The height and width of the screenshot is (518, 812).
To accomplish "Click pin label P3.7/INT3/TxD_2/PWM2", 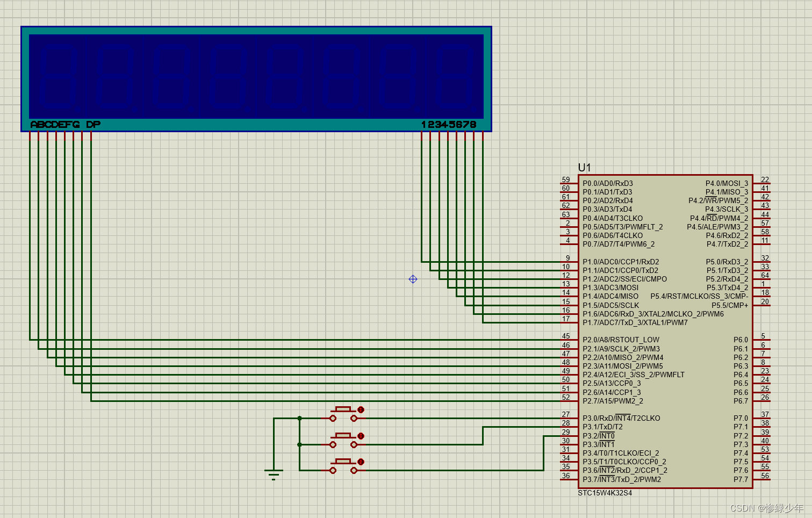I will tap(622, 479).
